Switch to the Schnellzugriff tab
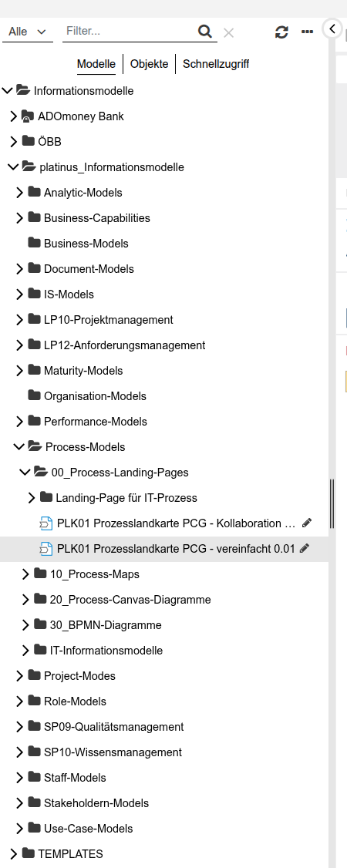 (216, 64)
